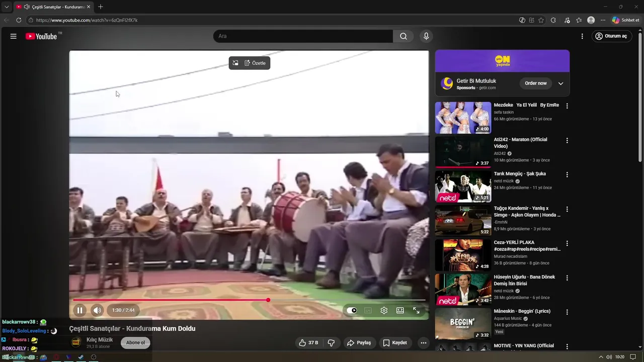Click the taskbar clock showing 10:20
Viewport: 644px width, 362px height.
pos(620,357)
